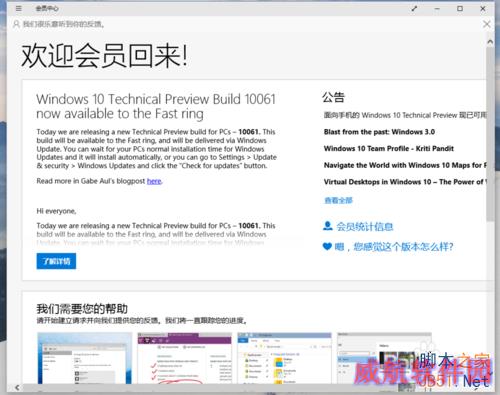Click the blue 了解详情 button
This screenshot has width=500, height=395.
click(x=56, y=261)
